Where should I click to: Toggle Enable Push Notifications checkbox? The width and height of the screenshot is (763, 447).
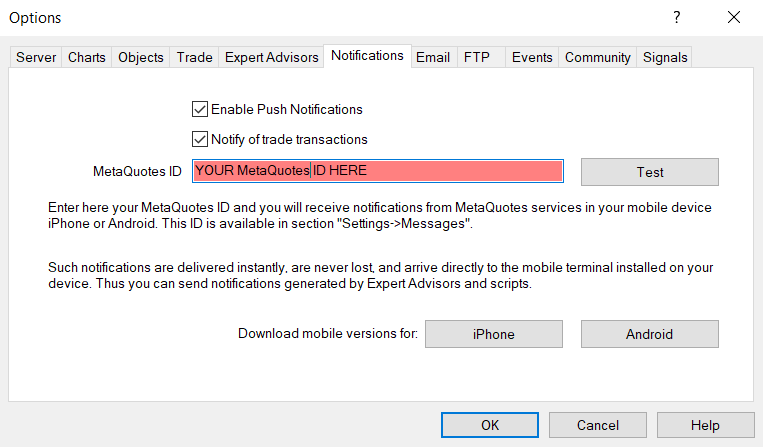tap(199, 109)
